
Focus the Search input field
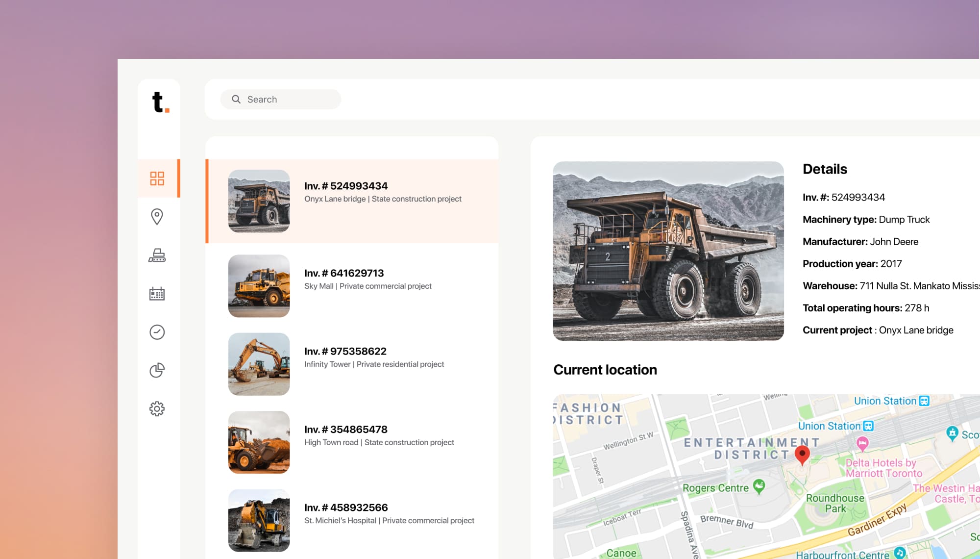[x=281, y=99]
